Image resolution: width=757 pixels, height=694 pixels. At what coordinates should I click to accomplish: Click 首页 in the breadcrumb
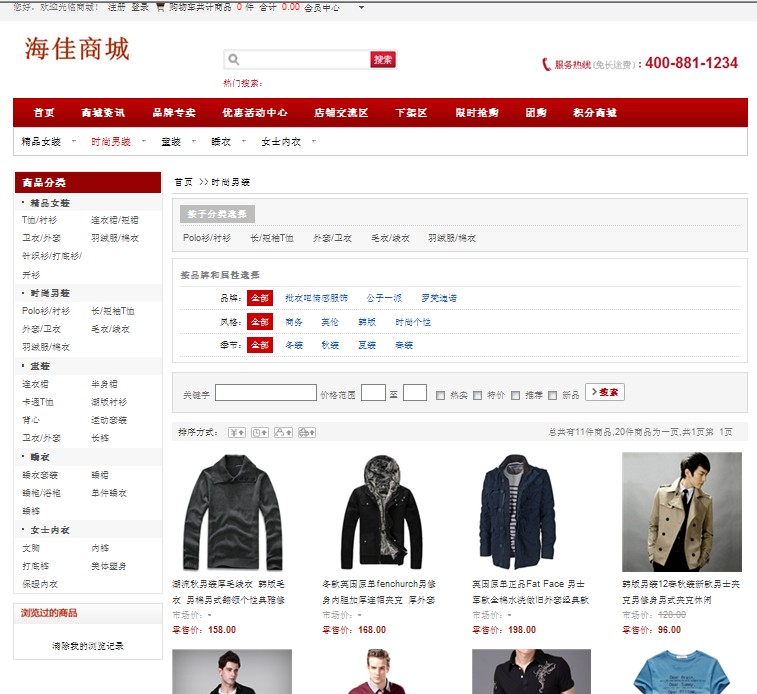(x=183, y=182)
